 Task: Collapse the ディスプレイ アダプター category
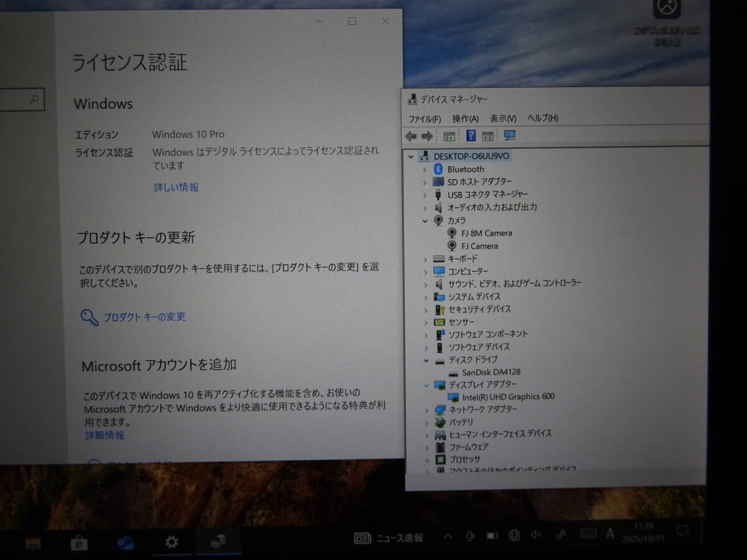pyautogui.click(x=426, y=385)
